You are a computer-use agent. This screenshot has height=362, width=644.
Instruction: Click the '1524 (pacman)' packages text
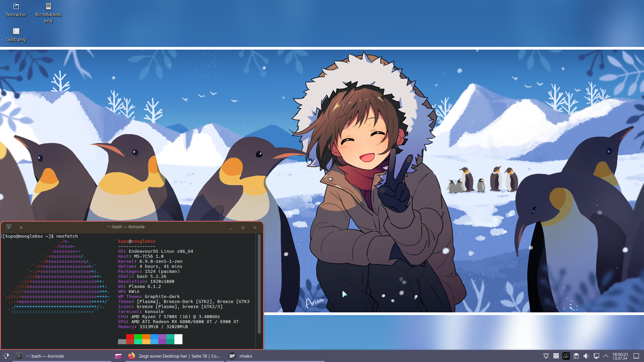click(x=162, y=271)
